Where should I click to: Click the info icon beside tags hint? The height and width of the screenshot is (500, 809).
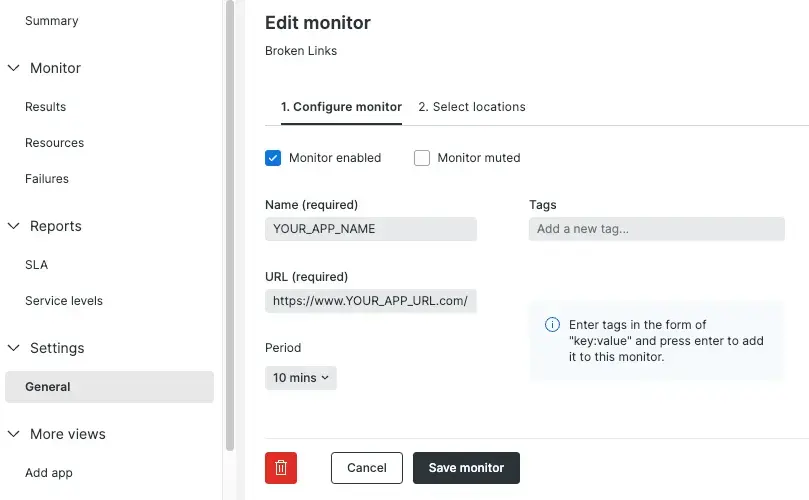pos(552,325)
